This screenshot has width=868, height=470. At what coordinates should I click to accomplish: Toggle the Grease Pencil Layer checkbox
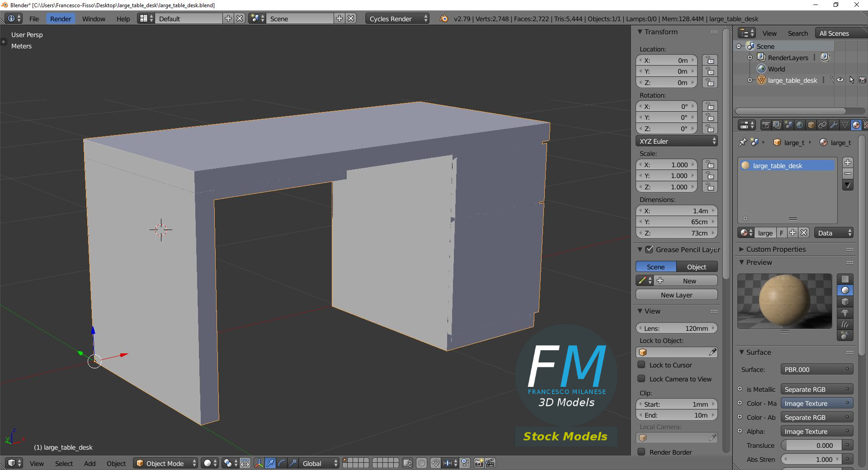point(650,249)
